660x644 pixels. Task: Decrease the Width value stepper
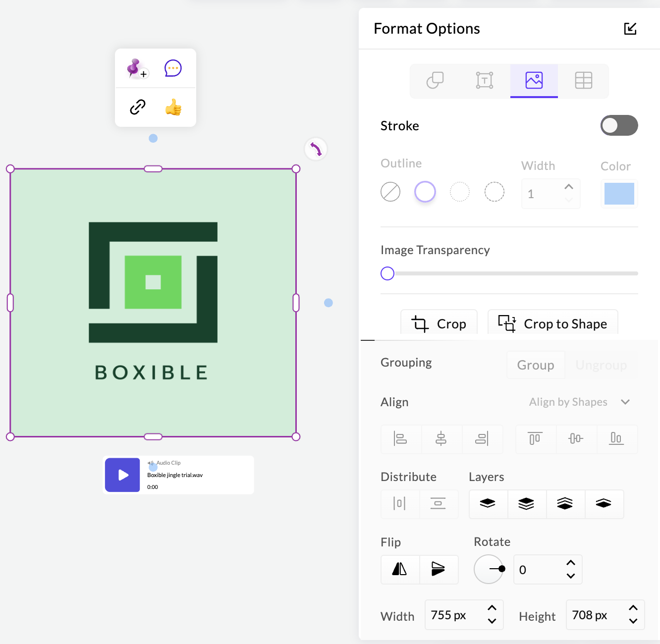tap(492, 621)
